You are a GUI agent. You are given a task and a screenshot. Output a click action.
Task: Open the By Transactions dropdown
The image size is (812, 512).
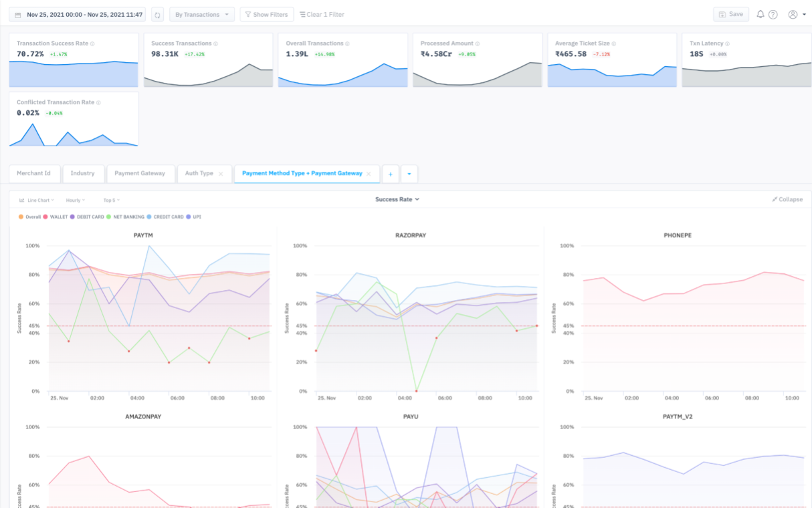click(201, 14)
